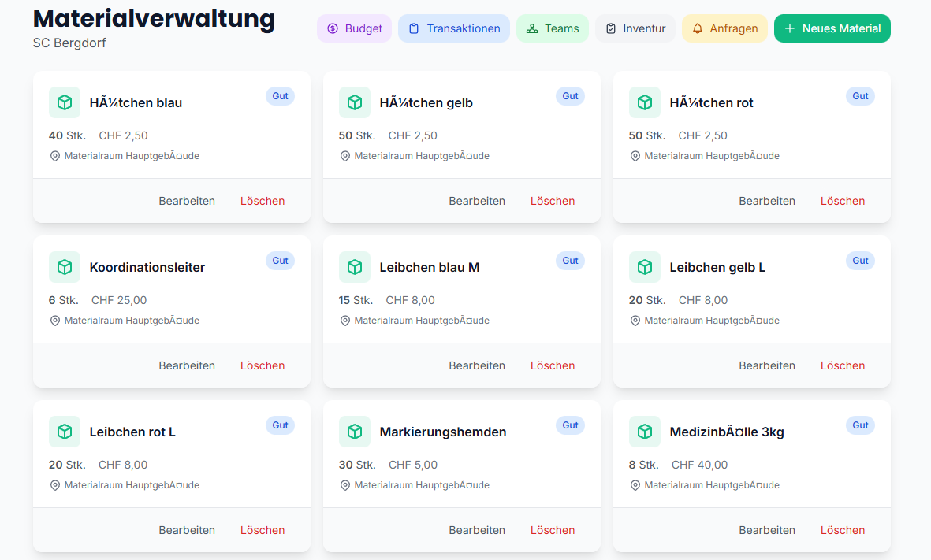Click the Gut badge on Hütchen rot

pos(860,95)
